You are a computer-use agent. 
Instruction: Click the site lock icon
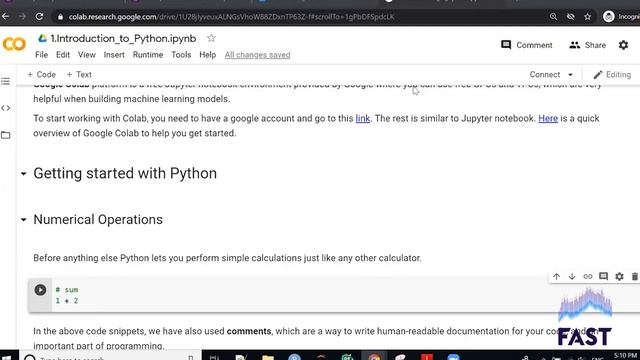pos(60,17)
